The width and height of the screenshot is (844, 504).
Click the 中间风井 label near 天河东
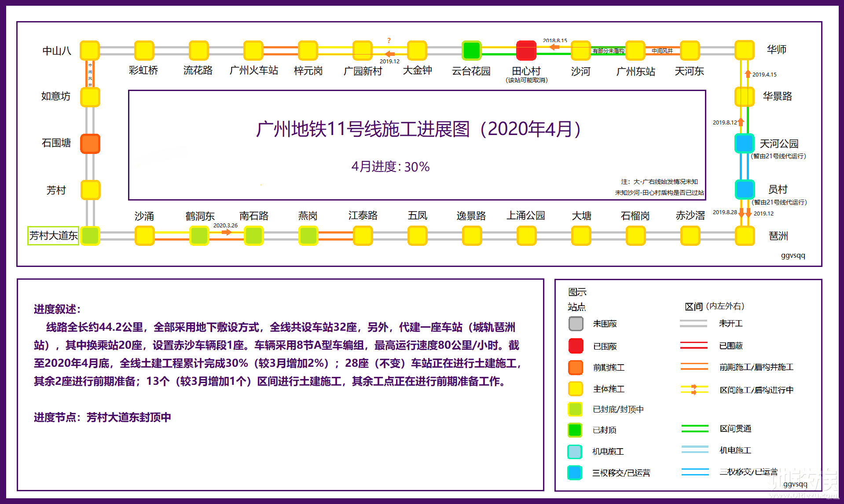coord(662,51)
